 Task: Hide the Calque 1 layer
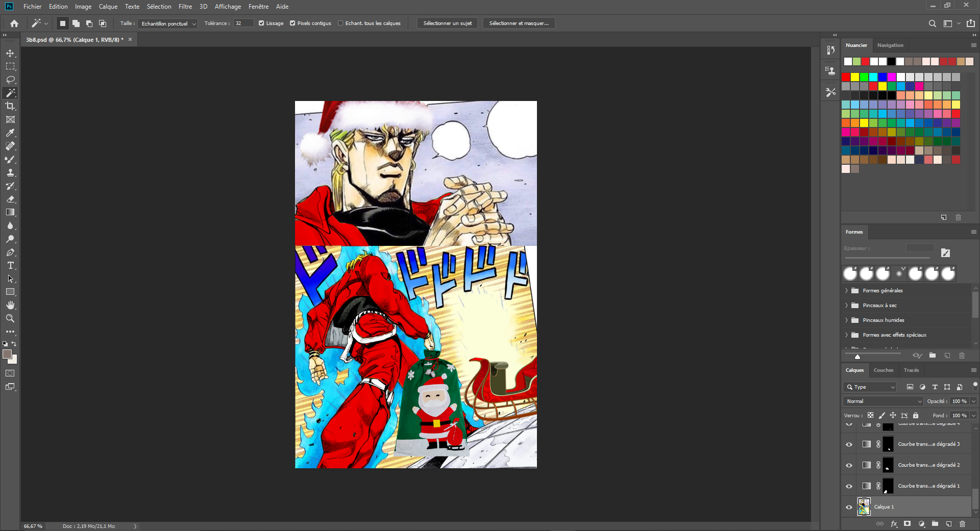point(849,507)
